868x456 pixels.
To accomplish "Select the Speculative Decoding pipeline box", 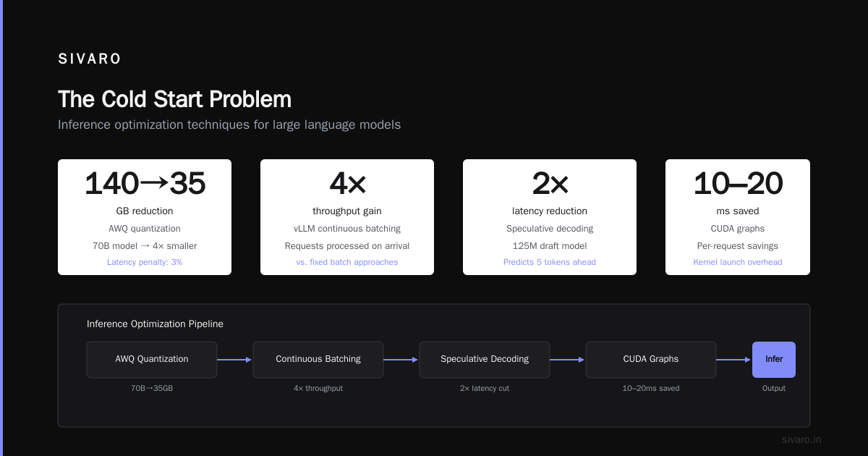I will point(485,360).
